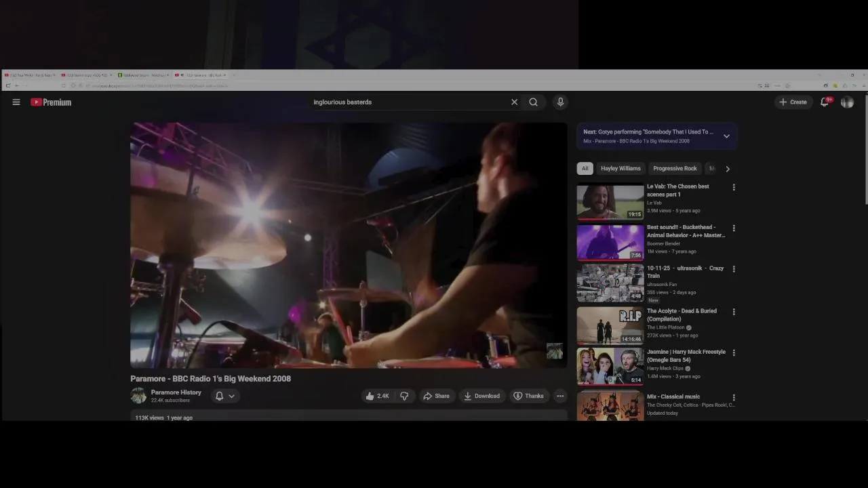This screenshot has height=488, width=868.
Task: Select the Progressive Rock filter chip
Action: coord(675,168)
